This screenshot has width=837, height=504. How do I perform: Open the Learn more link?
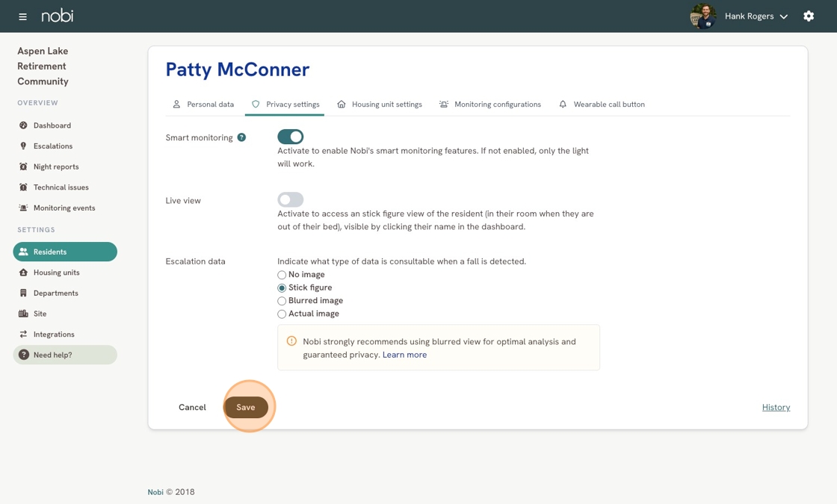coord(404,355)
